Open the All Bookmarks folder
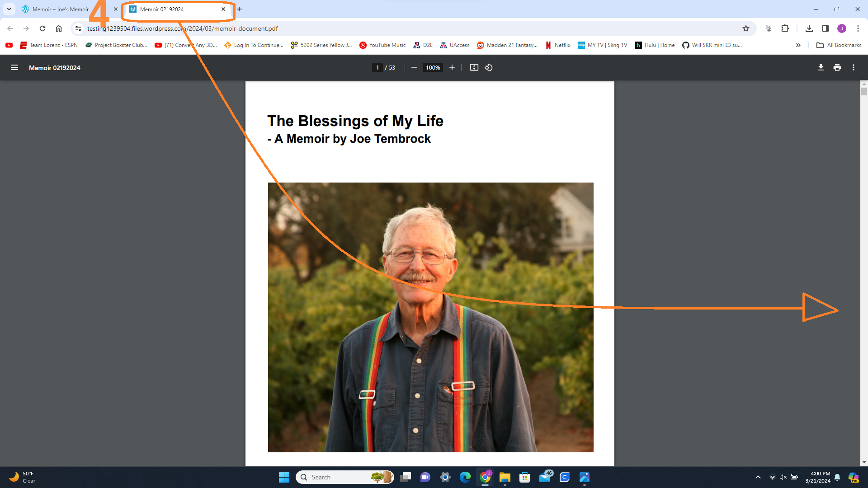Image resolution: width=868 pixels, height=488 pixels. (839, 45)
